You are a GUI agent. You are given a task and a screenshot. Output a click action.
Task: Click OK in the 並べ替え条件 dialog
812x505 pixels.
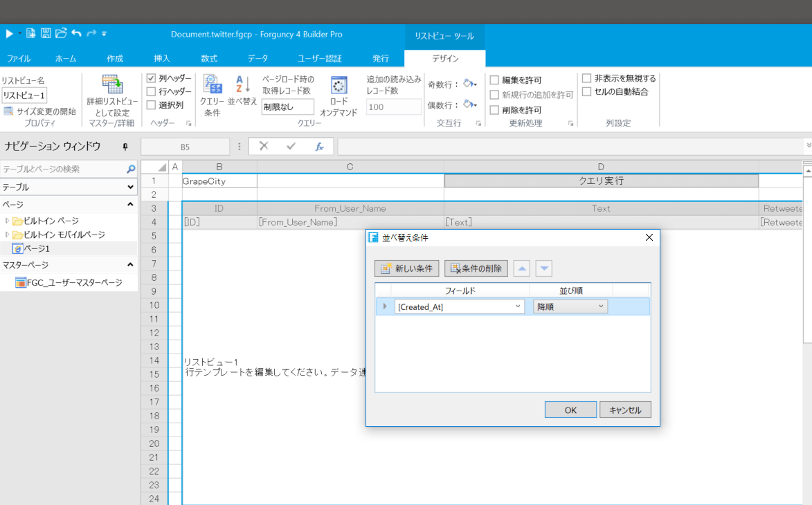[570, 410]
